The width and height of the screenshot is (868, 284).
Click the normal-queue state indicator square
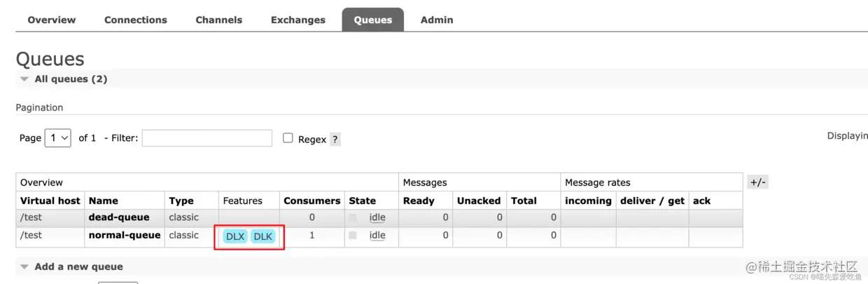coord(353,236)
